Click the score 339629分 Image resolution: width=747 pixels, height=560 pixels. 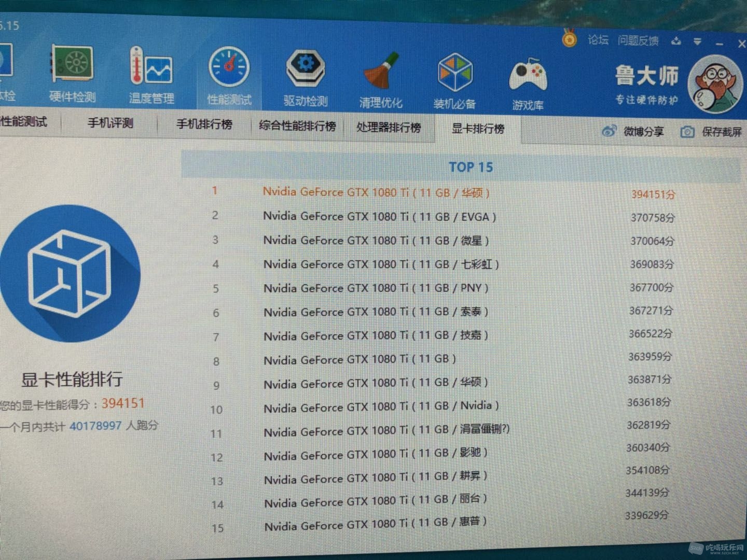coord(647,515)
